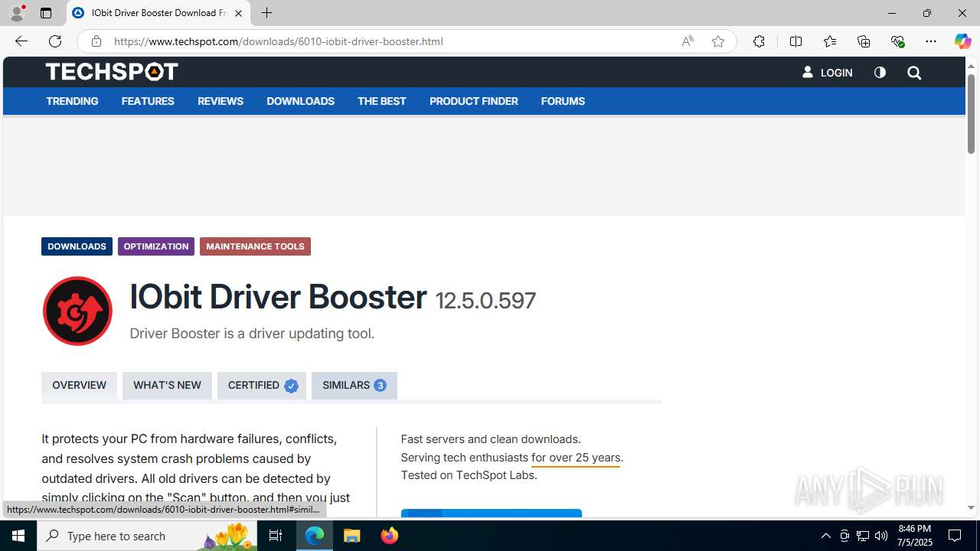980x551 pixels.
Task: Go back to the previous page
Action: point(21,41)
